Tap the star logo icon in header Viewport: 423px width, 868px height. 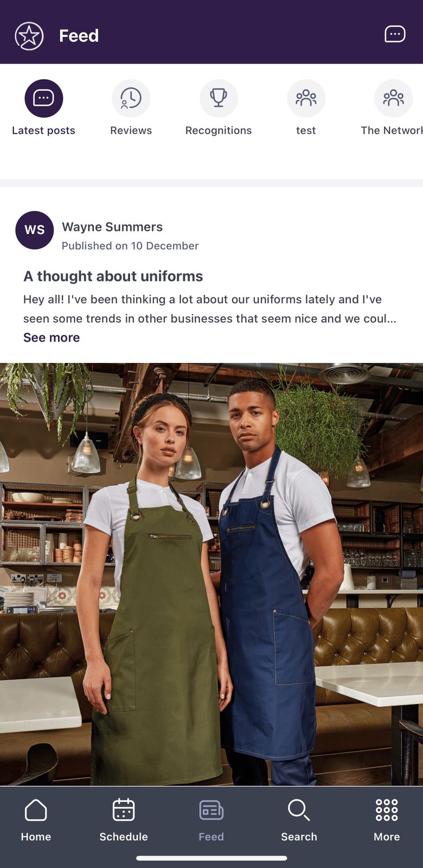(x=29, y=36)
